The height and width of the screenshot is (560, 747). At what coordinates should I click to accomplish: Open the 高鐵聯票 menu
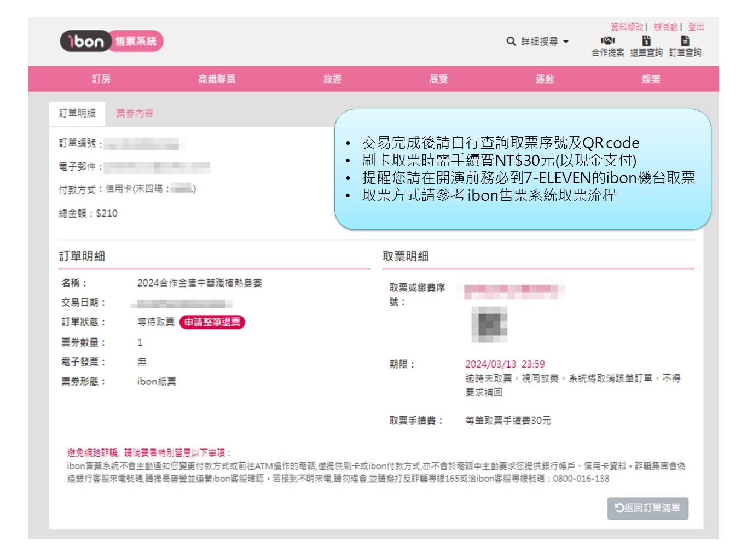217,79
